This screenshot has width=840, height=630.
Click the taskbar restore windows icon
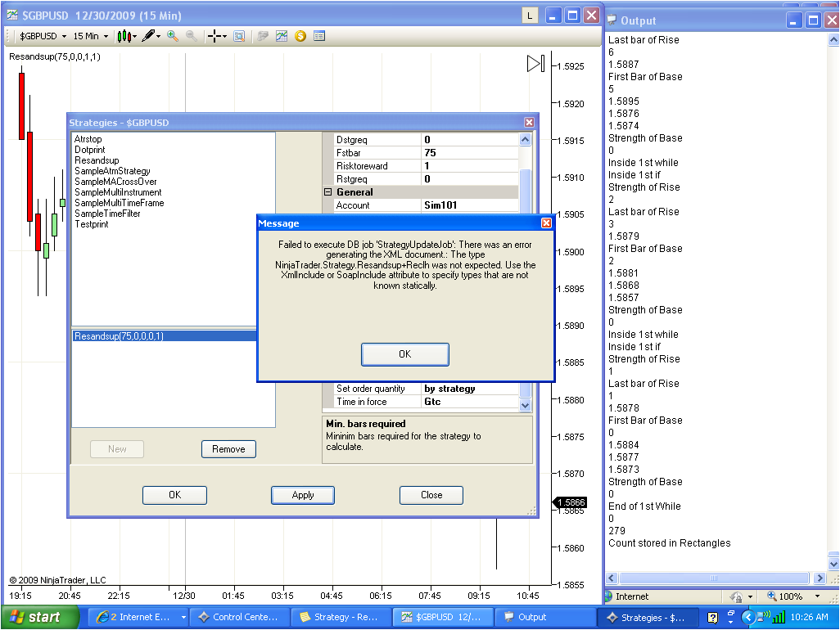point(731,614)
